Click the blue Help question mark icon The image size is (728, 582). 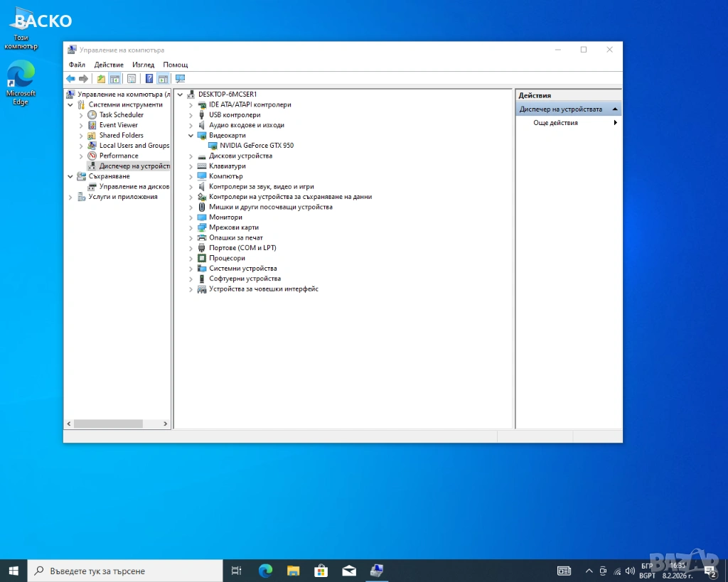pos(149,79)
